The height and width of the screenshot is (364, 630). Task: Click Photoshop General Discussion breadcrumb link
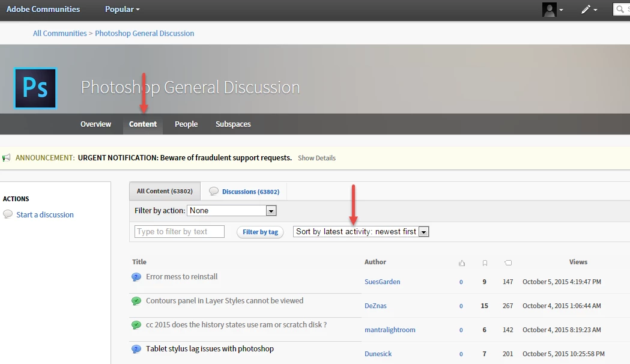click(144, 34)
